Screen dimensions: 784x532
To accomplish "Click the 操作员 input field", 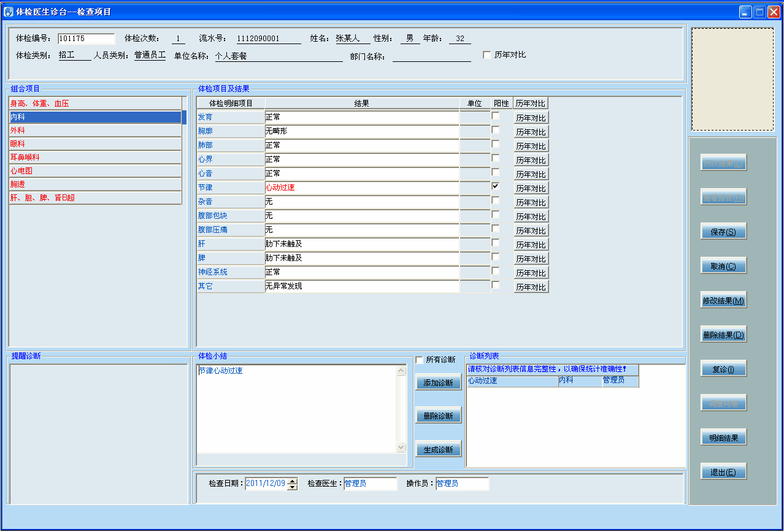I will point(462,484).
